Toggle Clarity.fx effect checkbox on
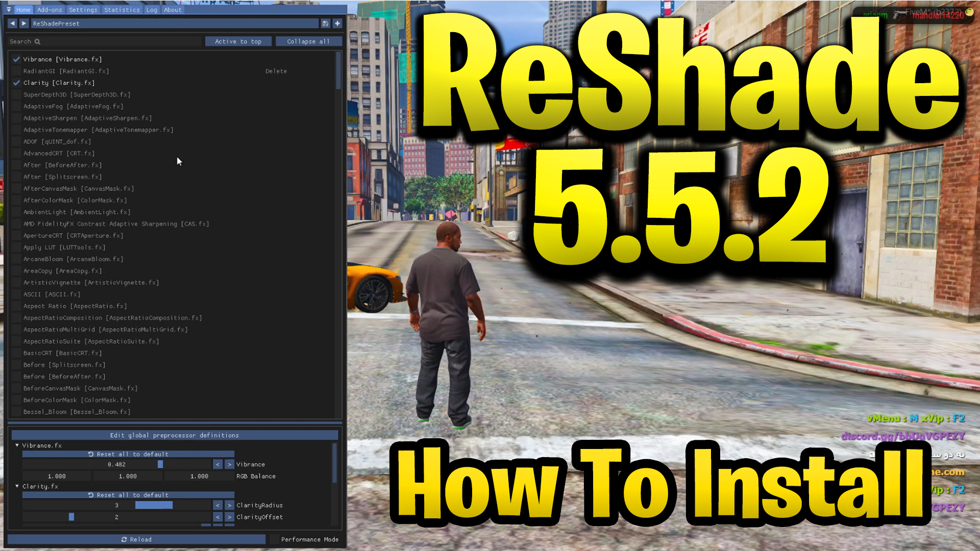 [15, 83]
